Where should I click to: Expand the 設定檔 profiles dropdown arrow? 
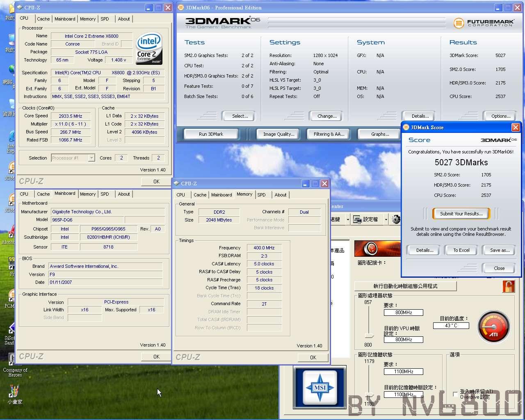coord(386,219)
